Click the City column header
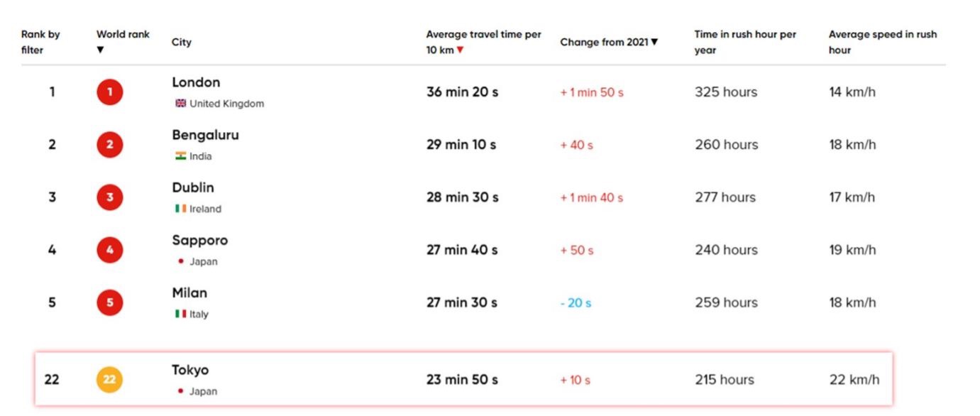 tap(181, 42)
